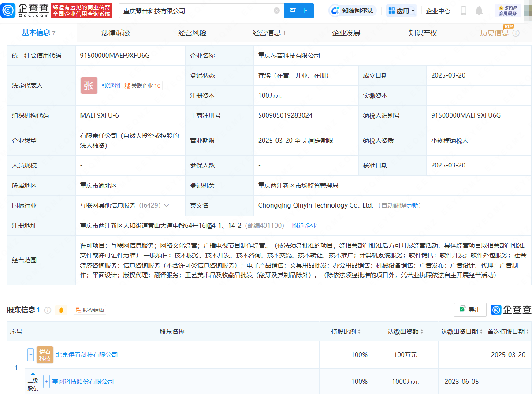
Task: View the 知识产权 tab
Action: 423,33
